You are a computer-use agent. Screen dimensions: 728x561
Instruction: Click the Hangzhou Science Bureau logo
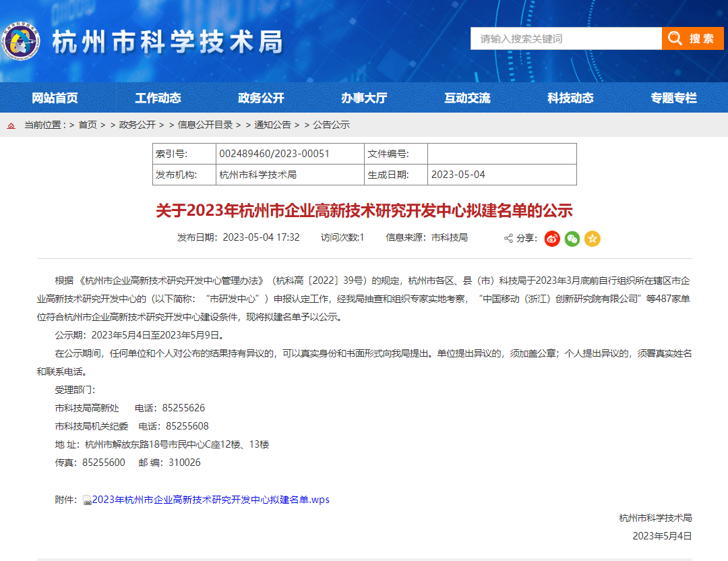point(22,42)
